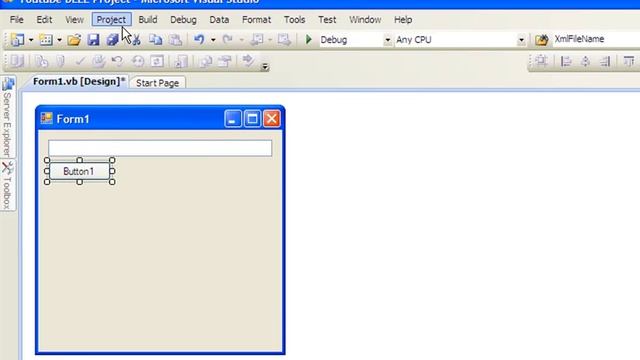This screenshot has width=640, height=360.
Task: Click the greyed-out Redo icon
Action: 227,40
